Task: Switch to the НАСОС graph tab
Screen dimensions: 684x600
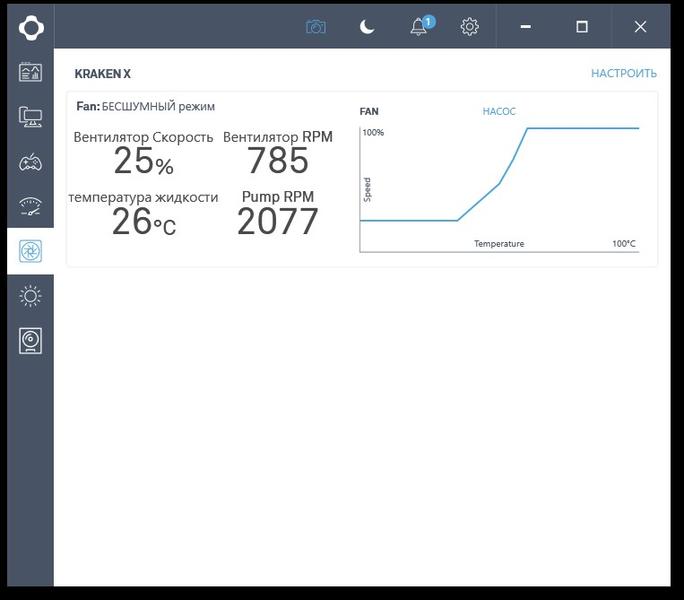Action: (499, 111)
